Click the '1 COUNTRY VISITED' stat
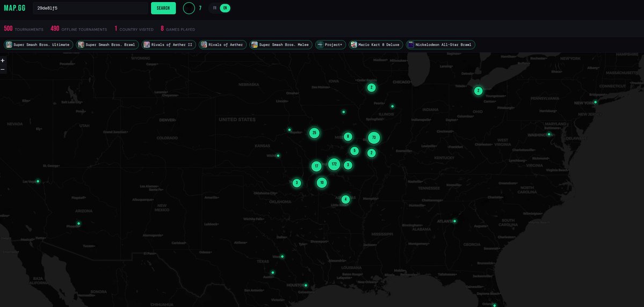This screenshot has height=307, width=644. [x=134, y=29]
